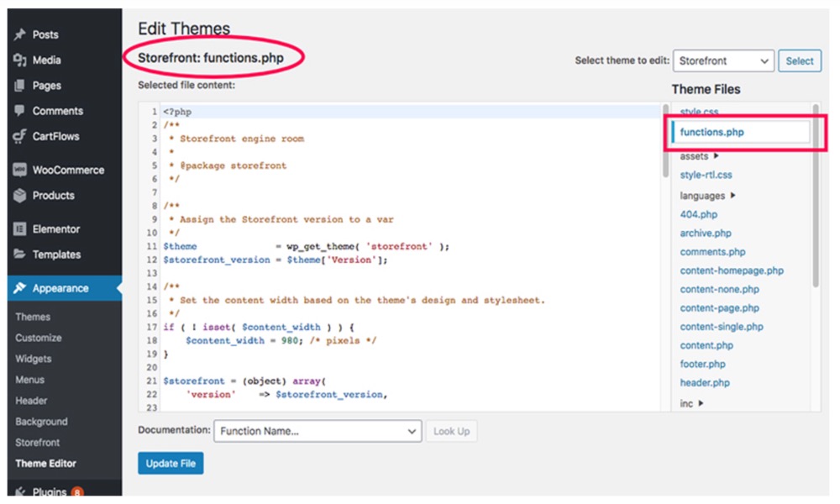Click the Pages icon in sidebar
This screenshot has width=840, height=504.
[20, 85]
